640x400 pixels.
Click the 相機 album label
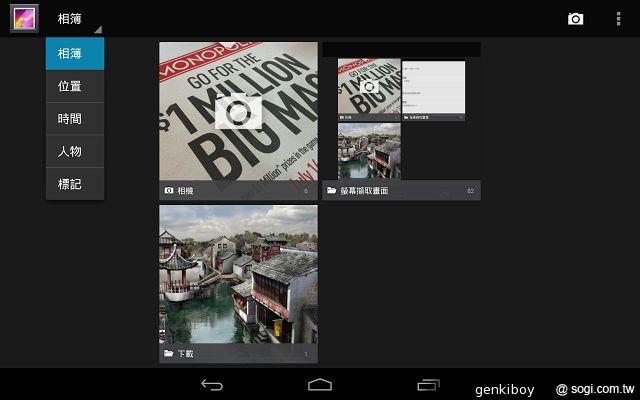tap(185, 191)
